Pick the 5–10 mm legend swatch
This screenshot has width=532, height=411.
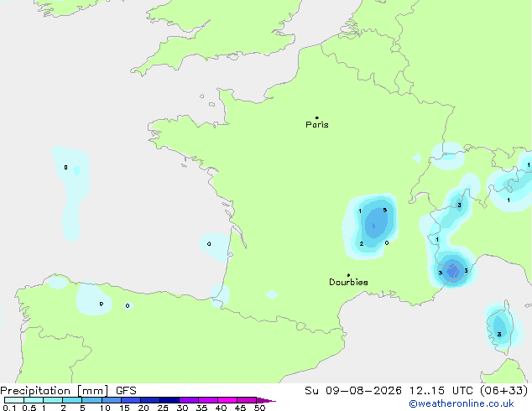click(91, 400)
